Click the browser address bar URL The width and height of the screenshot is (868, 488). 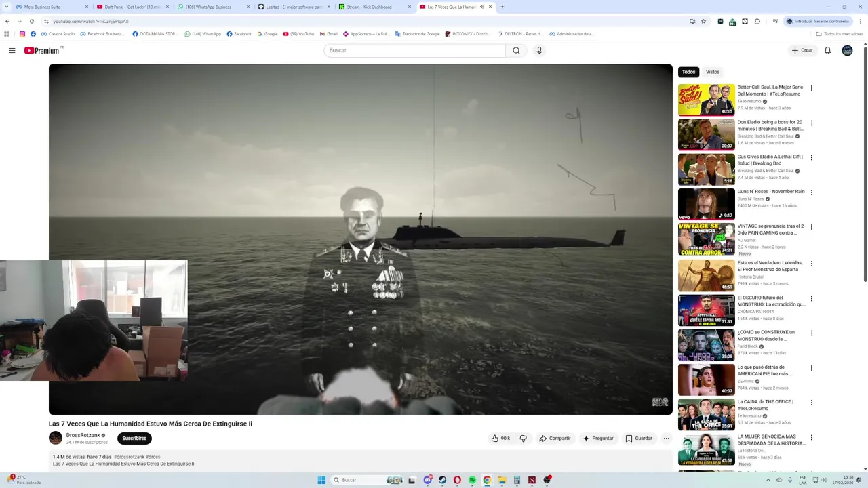pos(90,21)
